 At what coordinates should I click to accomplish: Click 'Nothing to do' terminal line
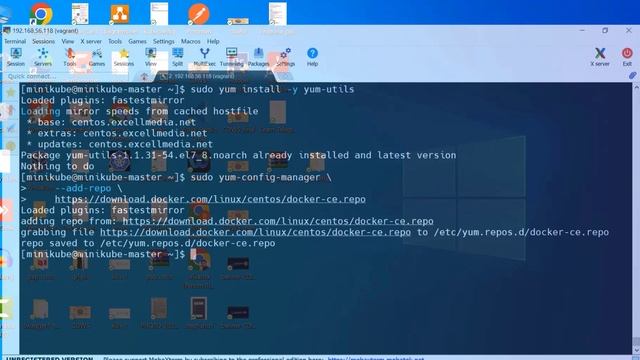click(58, 166)
